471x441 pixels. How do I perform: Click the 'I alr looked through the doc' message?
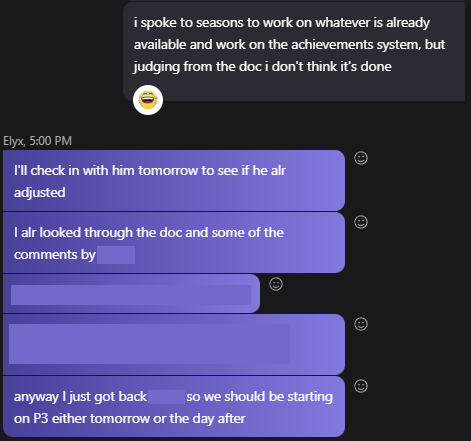pyautogui.click(x=174, y=243)
